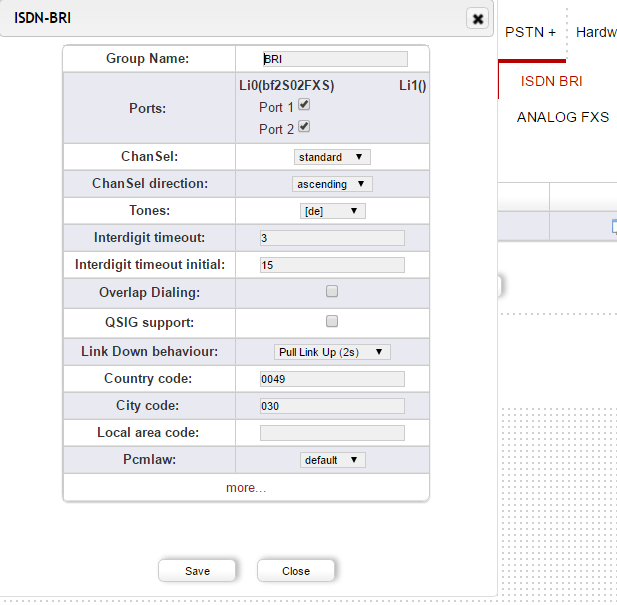The image size is (617, 605).
Task: Click the Country code input field
Action: pyautogui.click(x=332, y=379)
